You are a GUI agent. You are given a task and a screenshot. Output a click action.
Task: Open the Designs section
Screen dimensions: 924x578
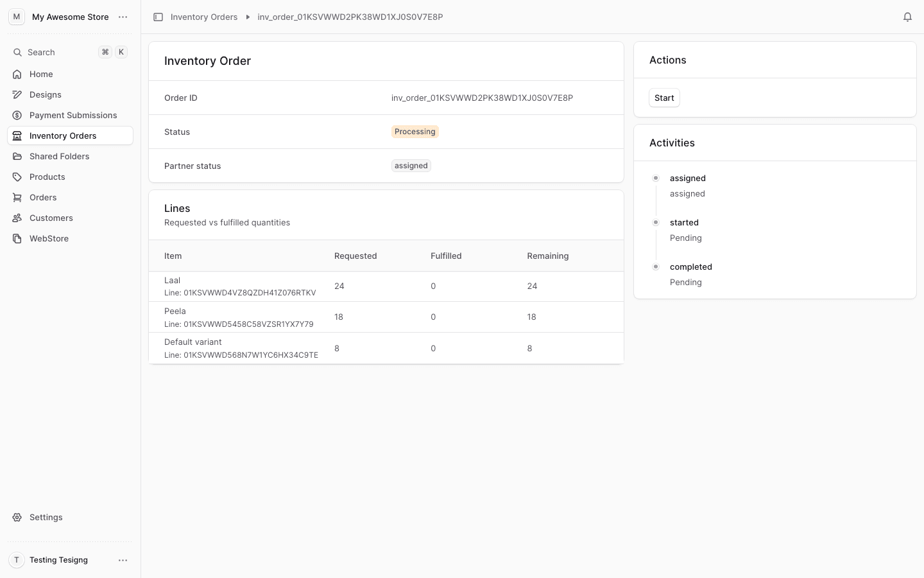click(71, 95)
